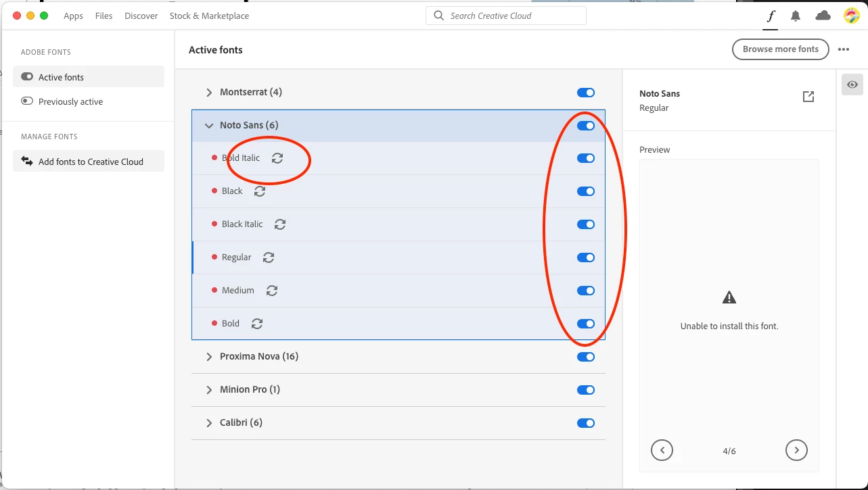Disable the Proxima Nova family toggle

[586, 357]
